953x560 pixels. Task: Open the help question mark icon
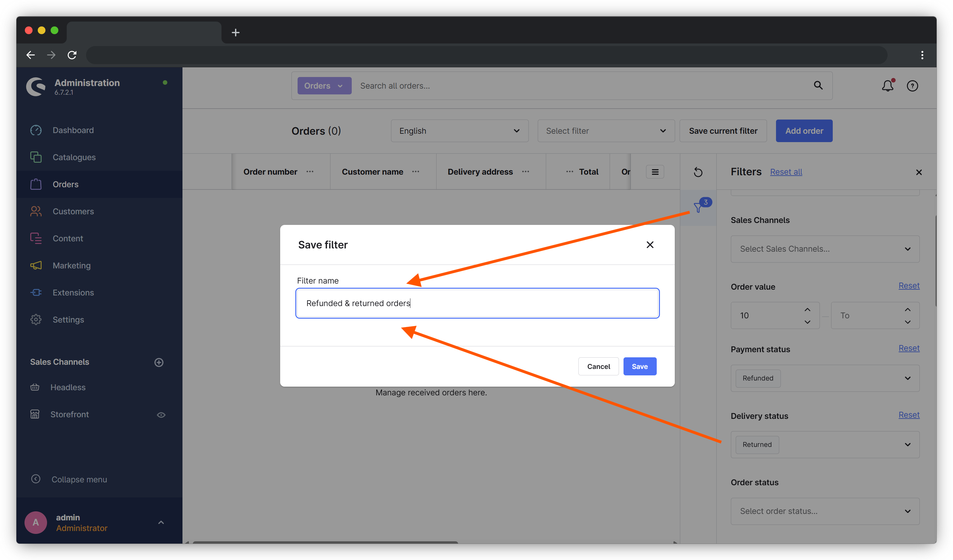pos(912,86)
